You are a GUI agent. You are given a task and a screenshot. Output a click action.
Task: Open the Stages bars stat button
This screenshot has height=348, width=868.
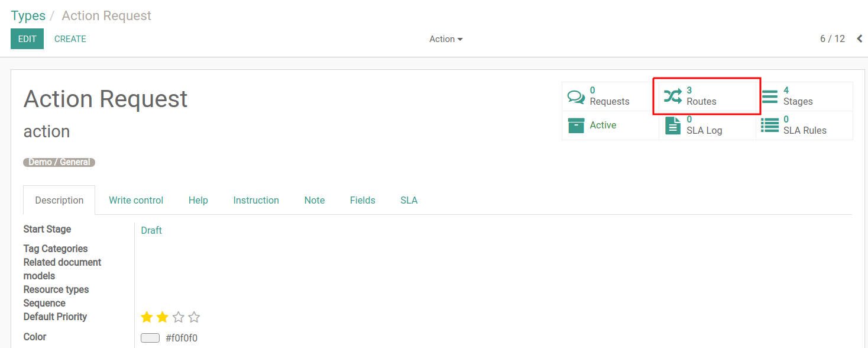[x=804, y=96]
